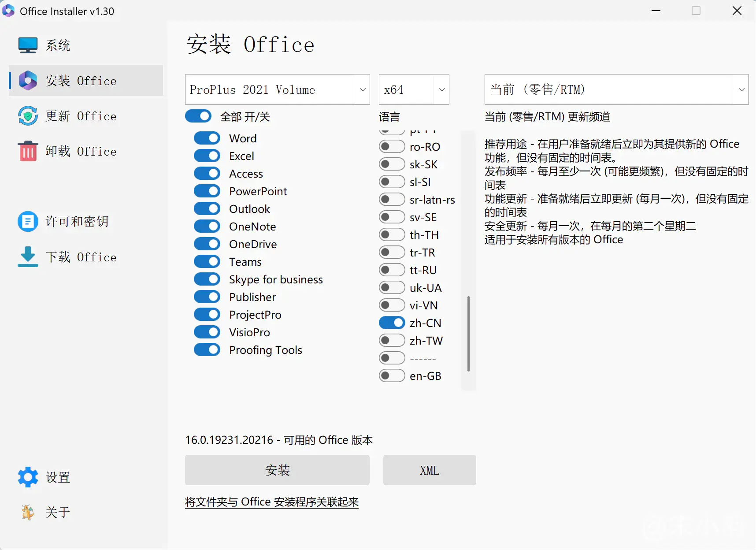Disable the Word toggle switch

pos(207,138)
